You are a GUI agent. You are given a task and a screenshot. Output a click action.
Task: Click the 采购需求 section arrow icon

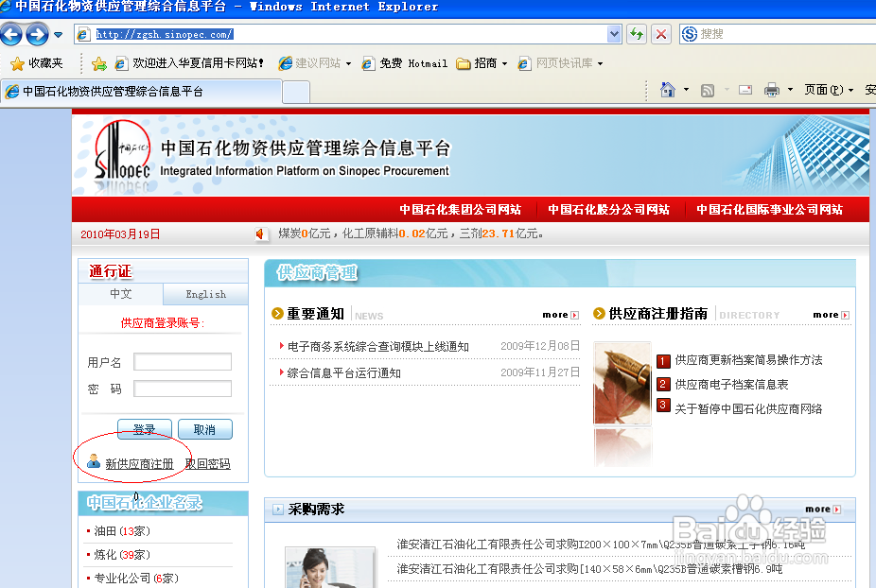(278, 510)
